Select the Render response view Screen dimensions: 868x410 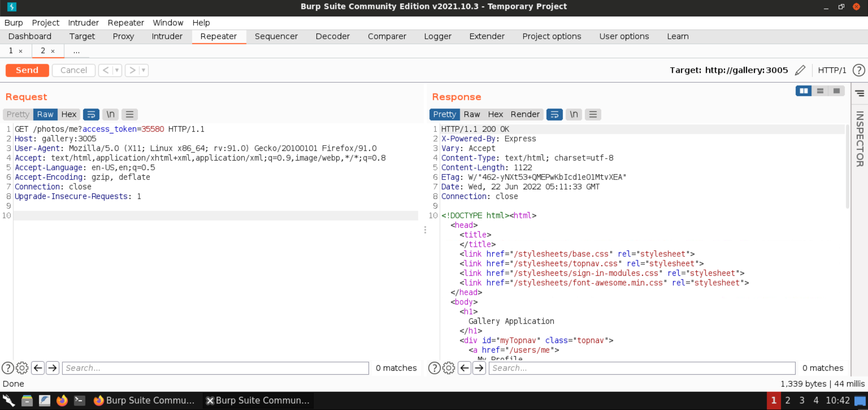525,114
